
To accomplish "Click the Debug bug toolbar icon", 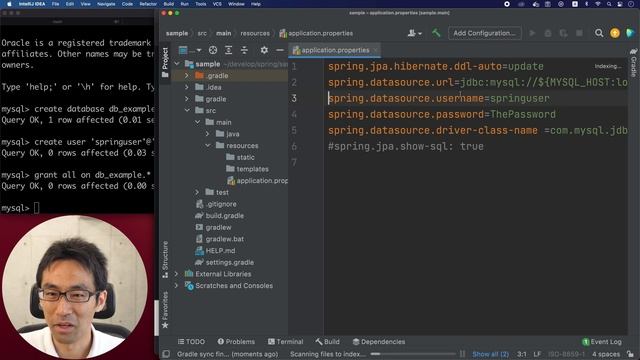I will [x=548, y=33].
